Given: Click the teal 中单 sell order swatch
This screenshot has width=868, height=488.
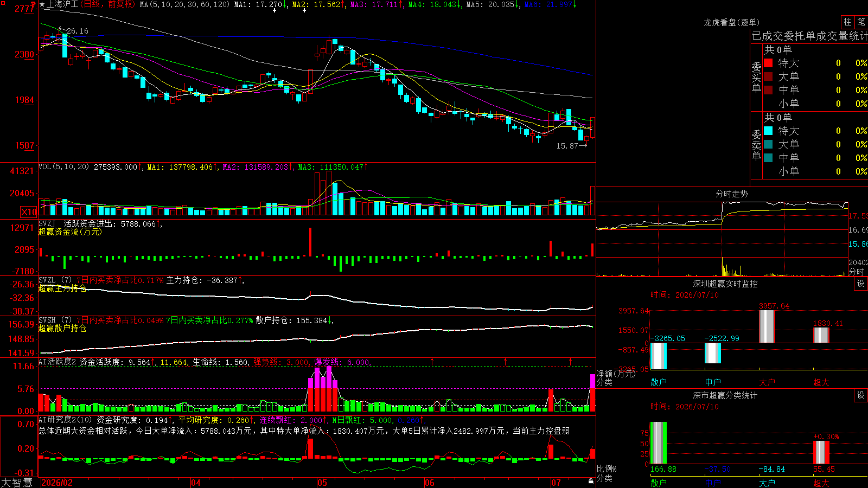Looking at the screenshot, I should pos(768,158).
